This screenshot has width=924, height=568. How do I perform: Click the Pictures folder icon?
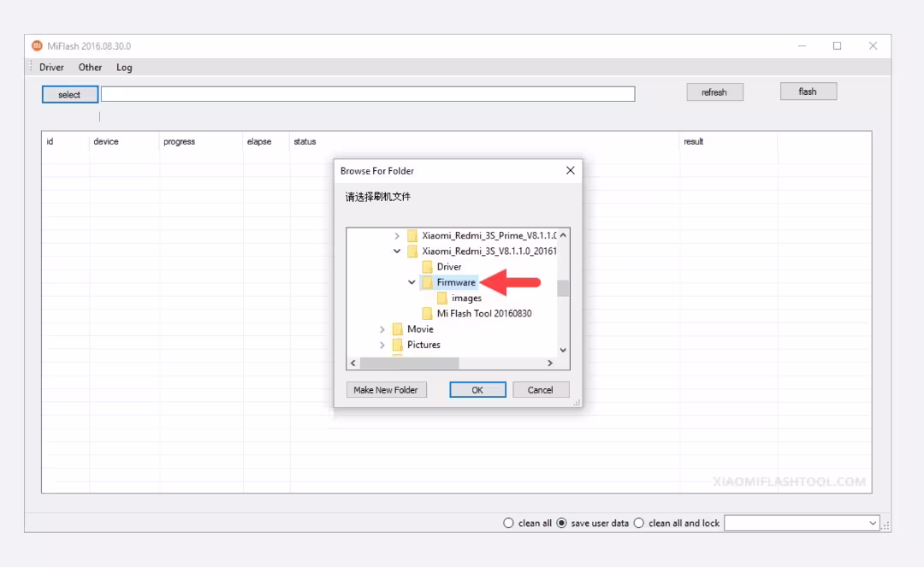coord(398,345)
